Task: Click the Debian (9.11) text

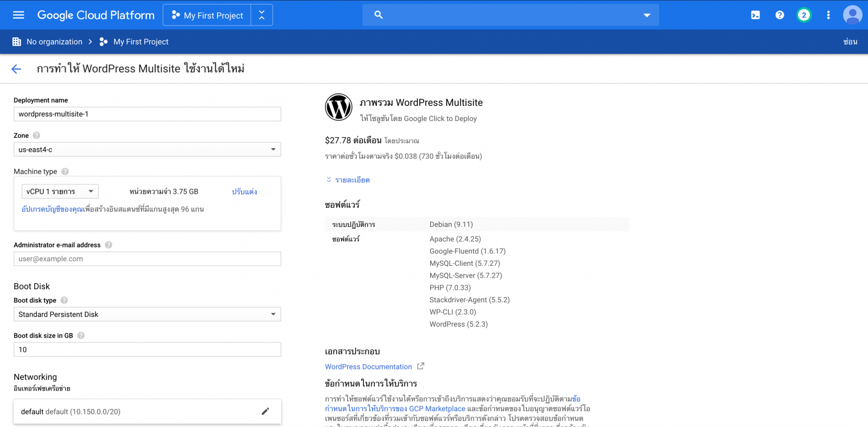Action: (x=451, y=225)
